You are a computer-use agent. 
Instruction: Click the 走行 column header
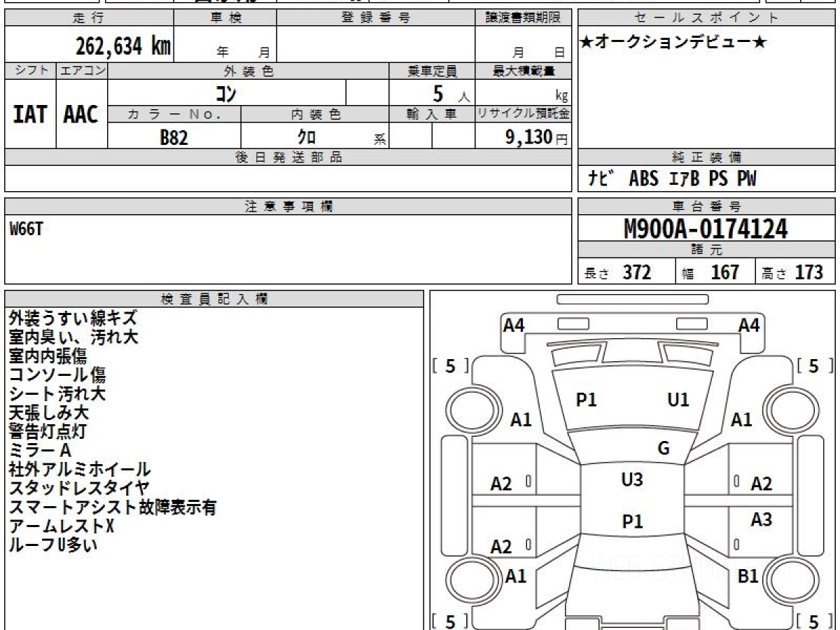[x=88, y=18]
